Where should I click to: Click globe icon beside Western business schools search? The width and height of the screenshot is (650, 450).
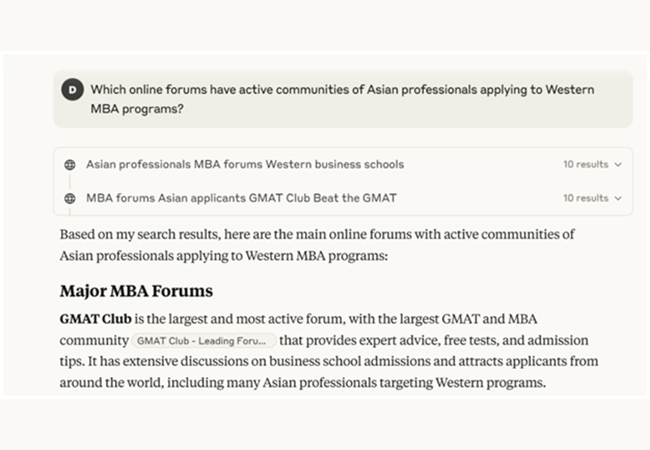pos(70,165)
